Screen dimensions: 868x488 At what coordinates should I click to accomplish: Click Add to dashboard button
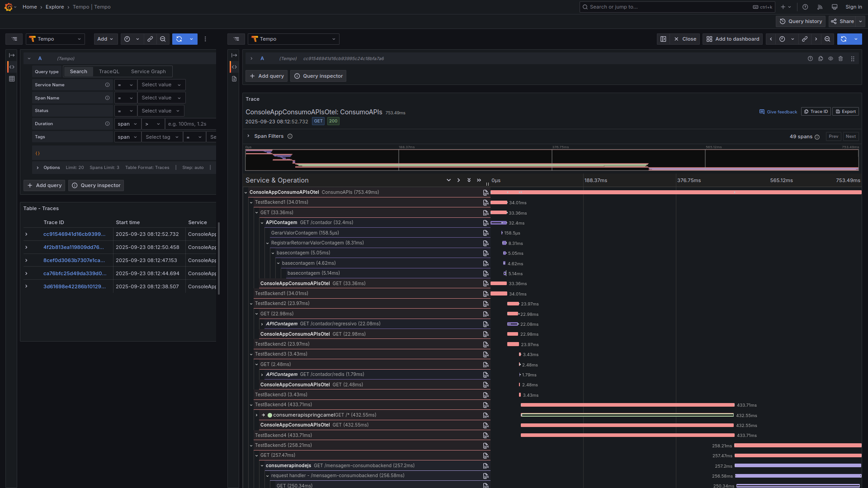tap(732, 39)
